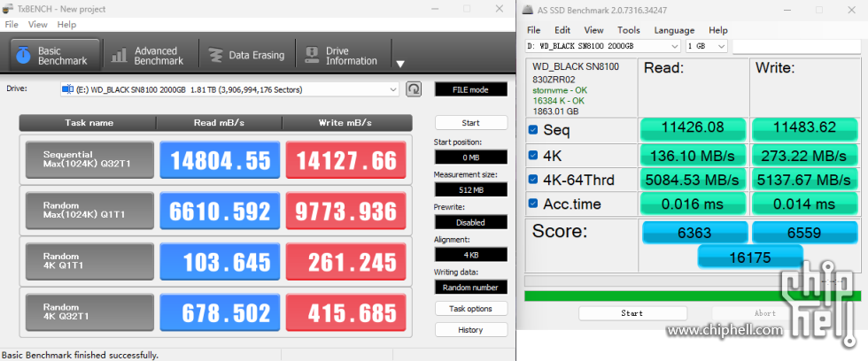Click the read score 6363
The width and height of the screenshot is (868, 361).
[694, 233]
